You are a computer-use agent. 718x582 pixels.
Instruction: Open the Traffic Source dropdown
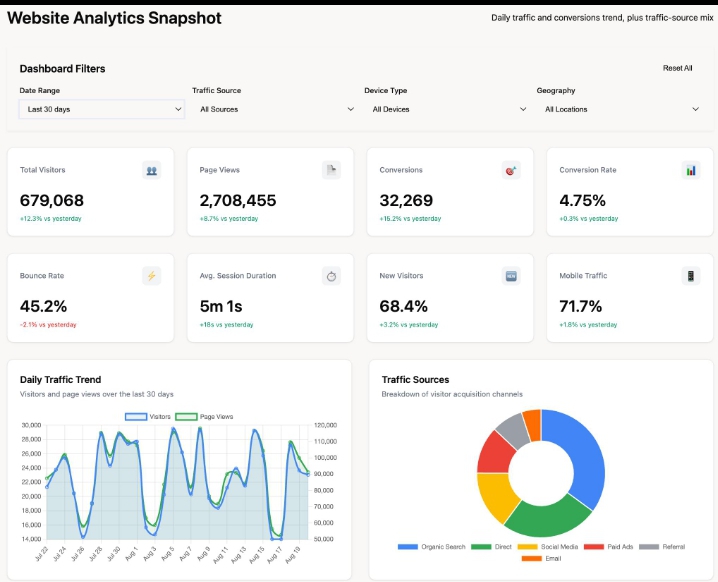tap(274, 109)
